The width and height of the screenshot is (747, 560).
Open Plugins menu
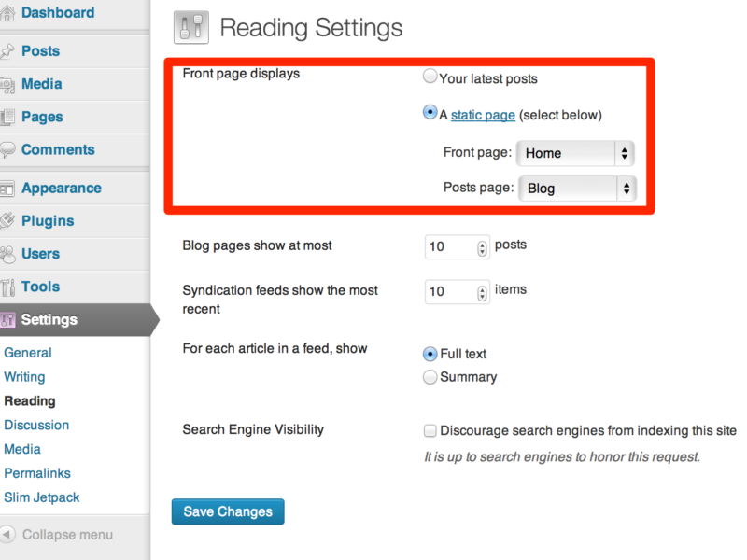pyautogui.click(x=48, y=221)
